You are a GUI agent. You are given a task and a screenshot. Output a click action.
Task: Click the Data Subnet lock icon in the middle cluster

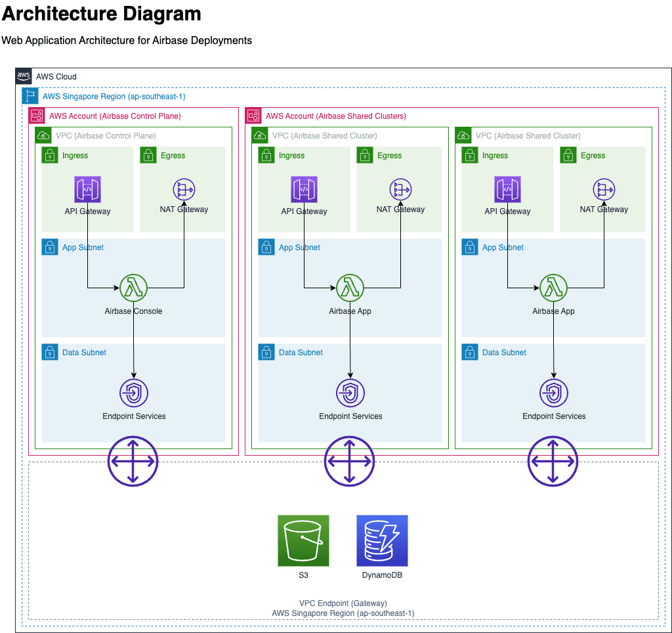[x=266, y=352]
